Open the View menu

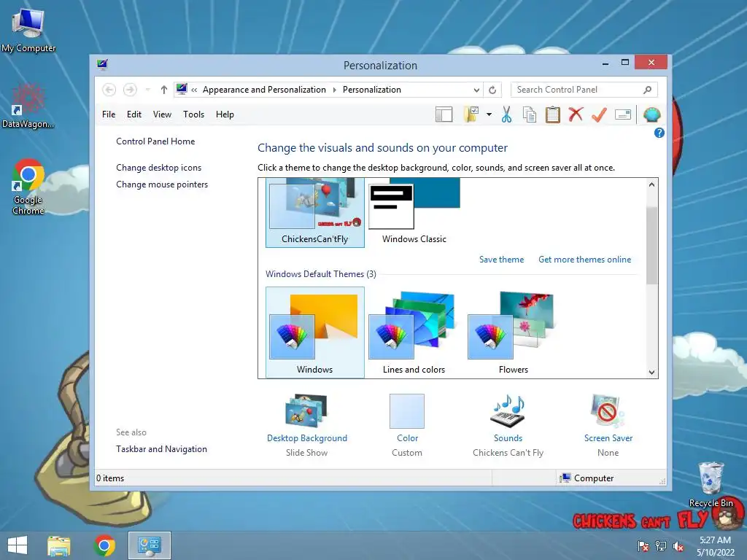pos(162,114)
